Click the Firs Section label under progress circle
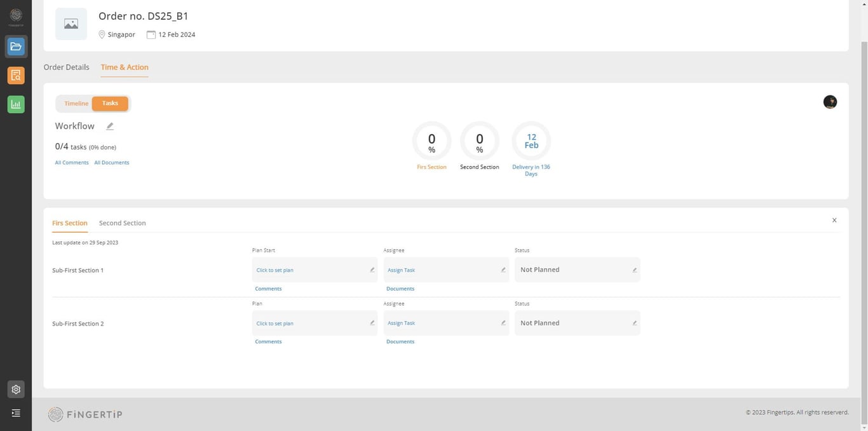Screen dimensions: 868x431 [x=432, y=167]
